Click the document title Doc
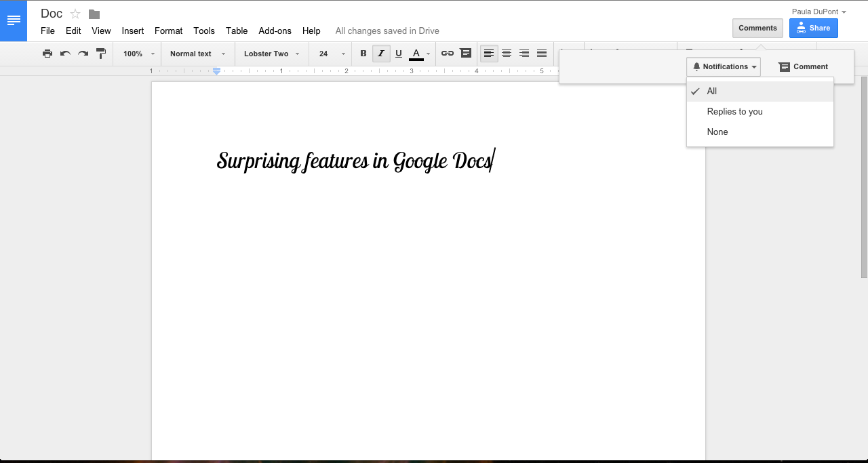868x463 pixels. click(x=52, y=14)
